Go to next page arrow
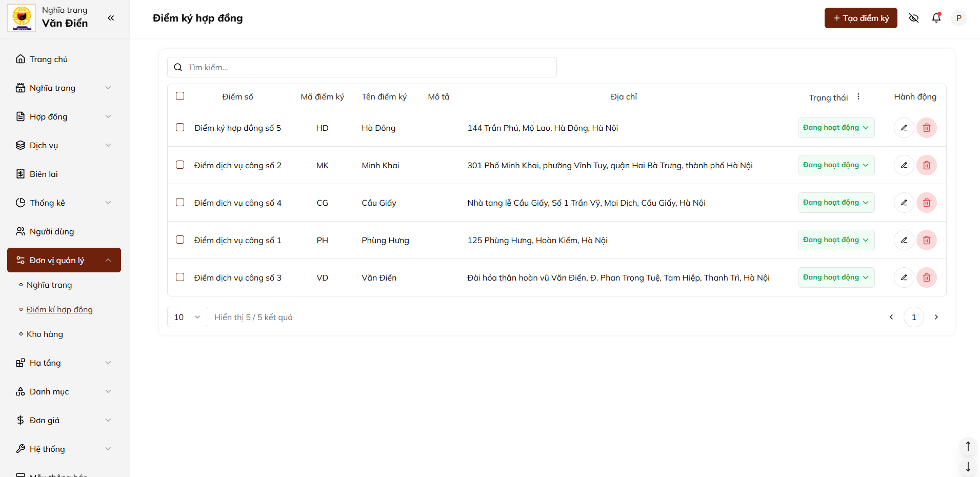 click(936, 317)
